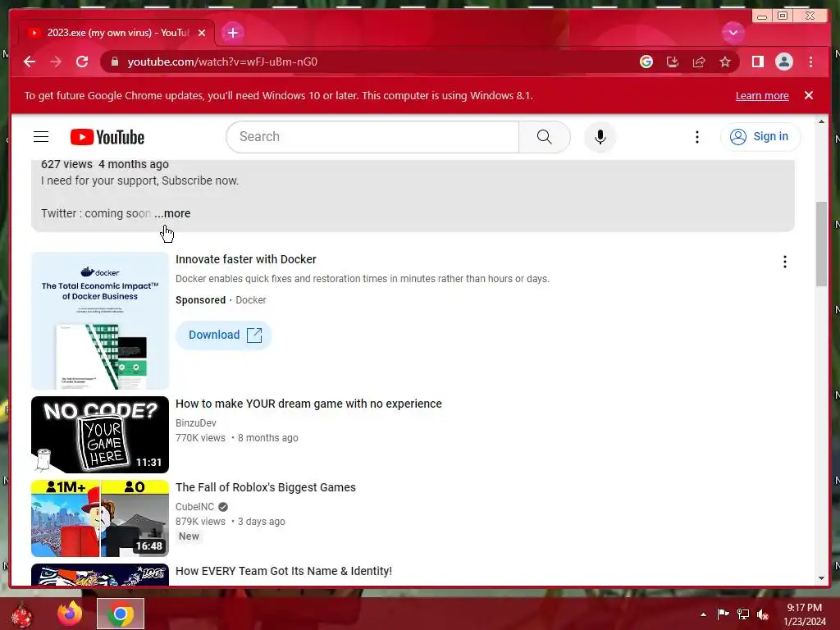This screenshot has height=630, width=840.
Task: Play the NO CODE? video thumbnail
Action: pos(100,435)
